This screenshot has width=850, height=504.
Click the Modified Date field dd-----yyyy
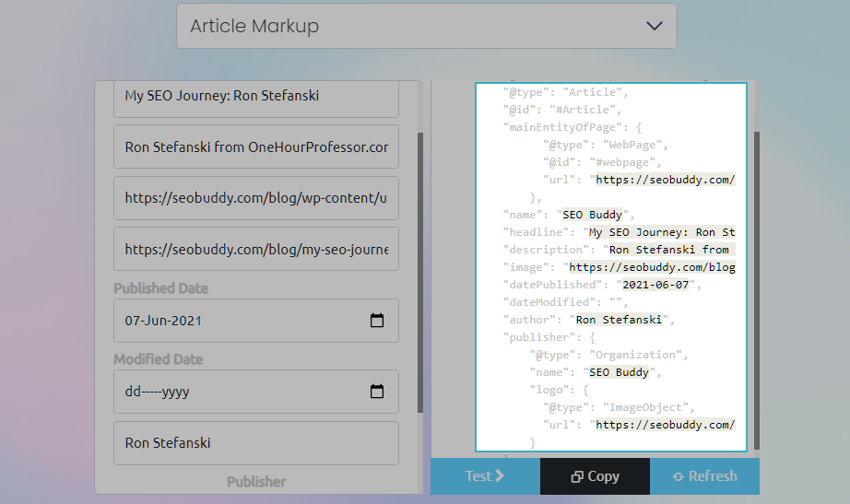[256, 392]
